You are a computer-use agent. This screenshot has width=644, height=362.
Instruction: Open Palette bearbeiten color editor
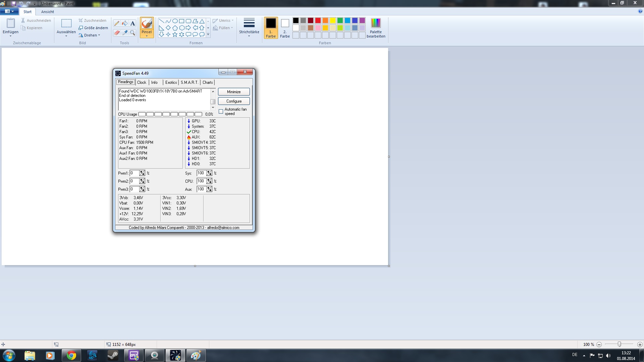[x=376, y=28]
